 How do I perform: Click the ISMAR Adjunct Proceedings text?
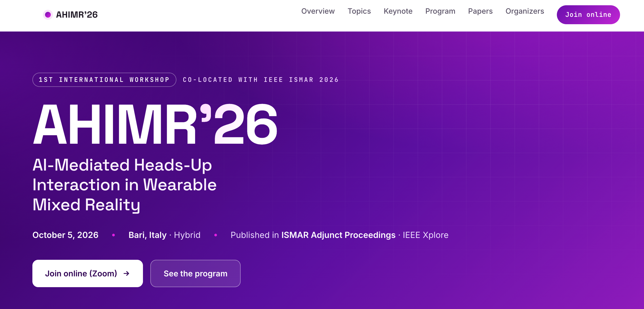point(338,235)
